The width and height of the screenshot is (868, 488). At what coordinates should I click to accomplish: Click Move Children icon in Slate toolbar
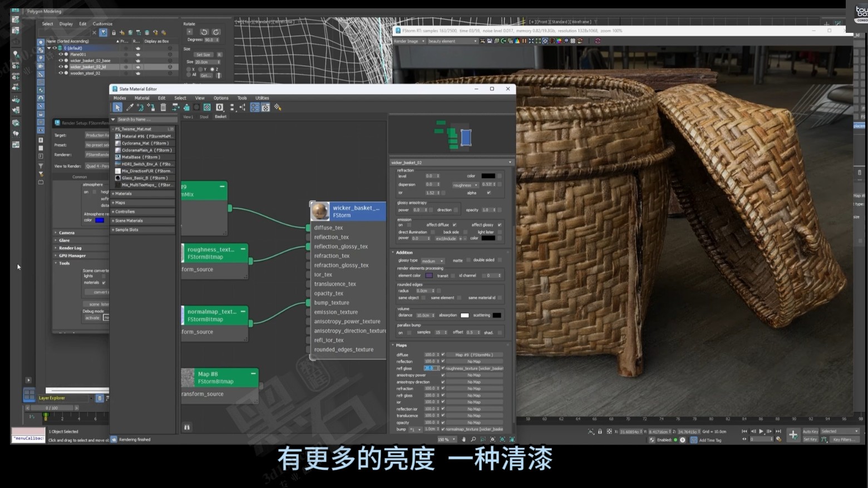click(175, 107)
